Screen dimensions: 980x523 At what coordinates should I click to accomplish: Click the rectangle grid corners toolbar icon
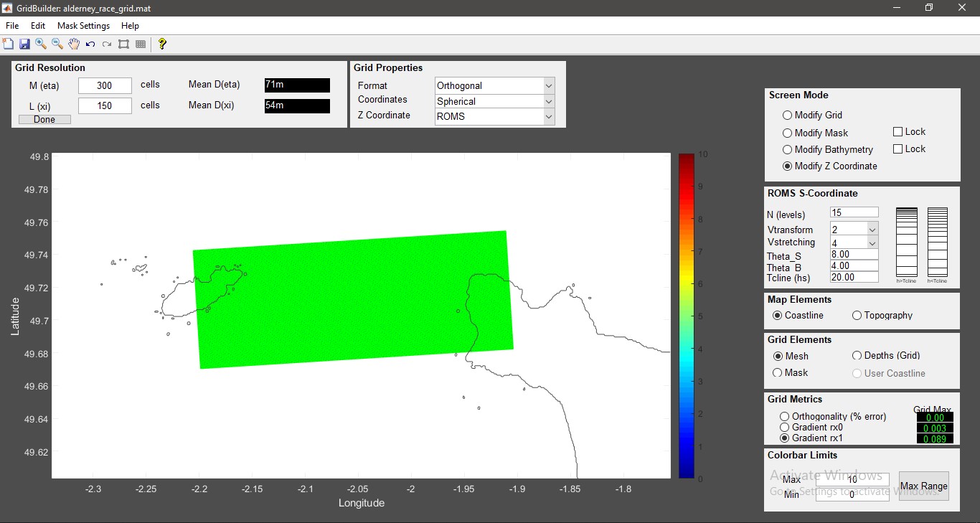pyautogui.click(x=123, y=44)
